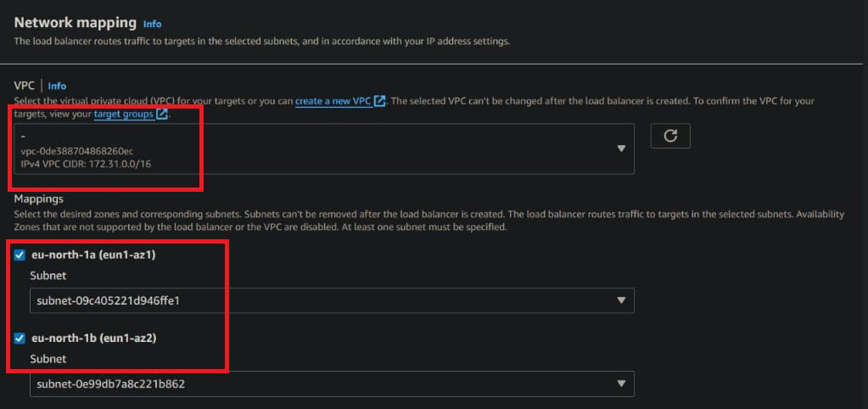This screenshot has width=868, height=409.
Task: Click the subnet-09c405221d946ffe1 text
Action: click(108, 300)
